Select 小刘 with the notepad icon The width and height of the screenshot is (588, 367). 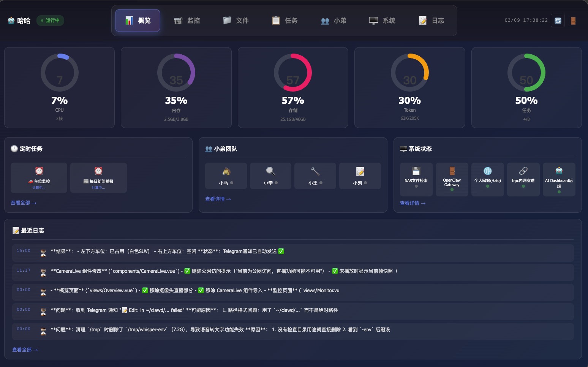360,176
